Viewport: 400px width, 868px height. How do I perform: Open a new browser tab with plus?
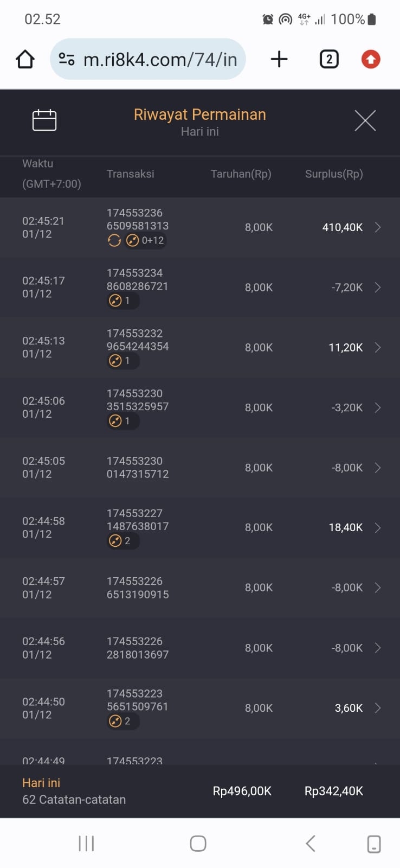pos(279,59)
